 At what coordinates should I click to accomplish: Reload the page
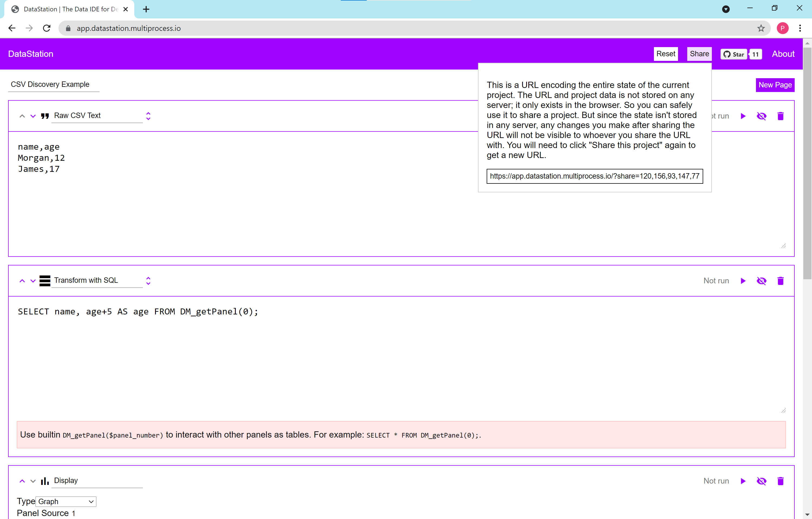[47, 28]
